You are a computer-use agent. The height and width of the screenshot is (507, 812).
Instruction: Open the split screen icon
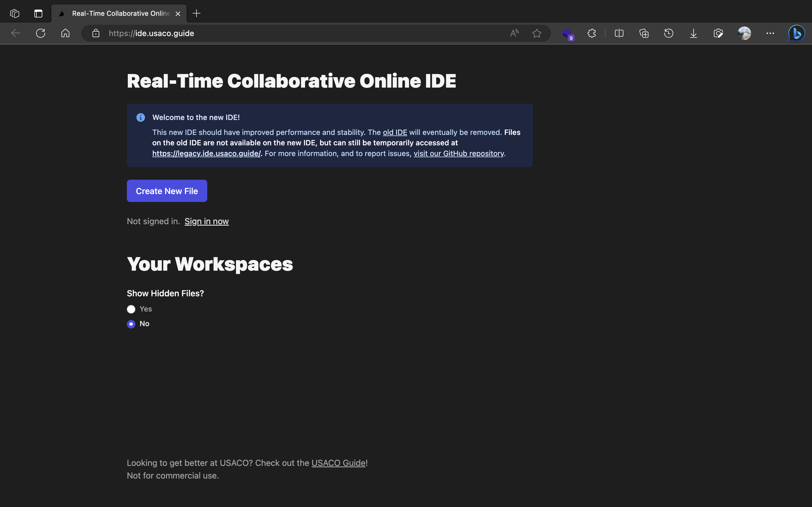619,33
